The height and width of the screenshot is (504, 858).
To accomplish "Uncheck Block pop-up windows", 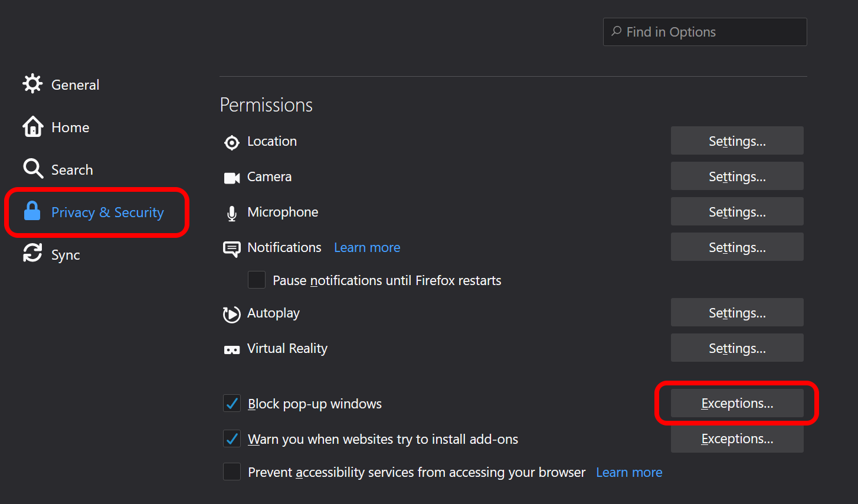I will 232,403.
